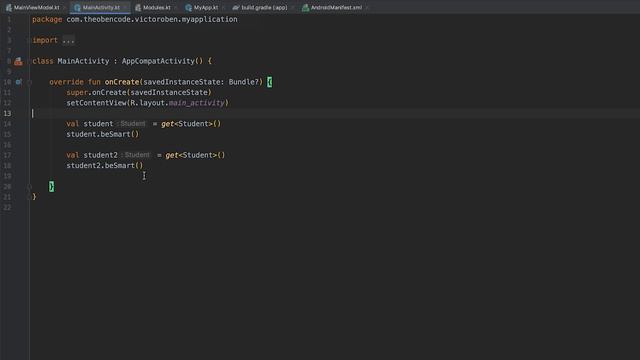Viewport: 640px width, 360px height.
Task: Click student.beSmart() call on line 15
Action: [x=102, y=134]
